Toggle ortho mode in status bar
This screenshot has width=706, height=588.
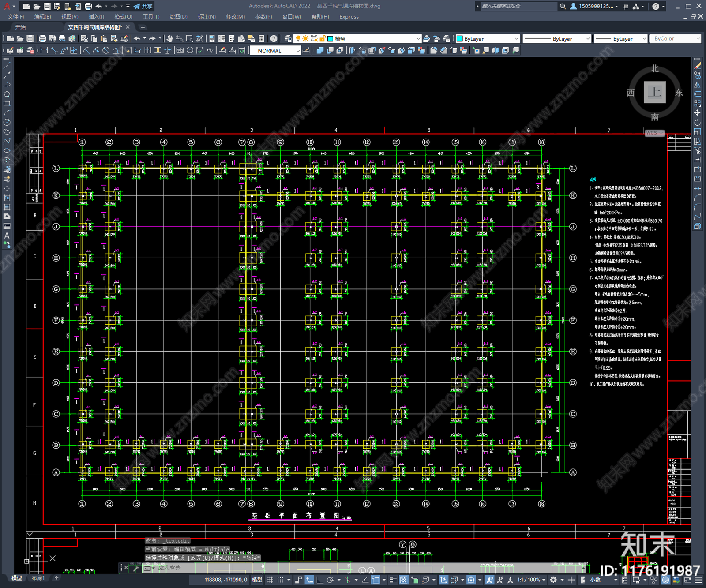pyautogui.click(x=319, y=580)
